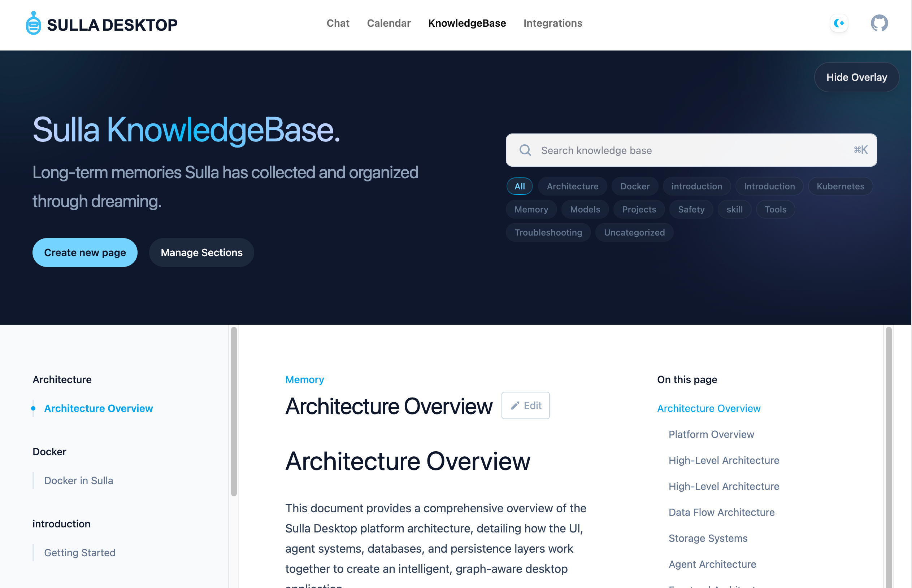Expand the Docker sidebar section
912x588 pixels.
click(x=49, y=451)
